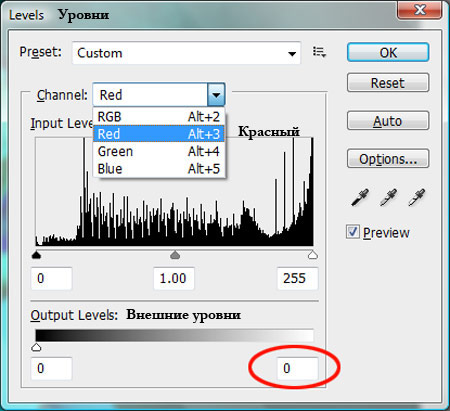The height and width of the screenshot is (411, 450).
Task: Open the Options... dialog button
Action: (x=388, y=159)
